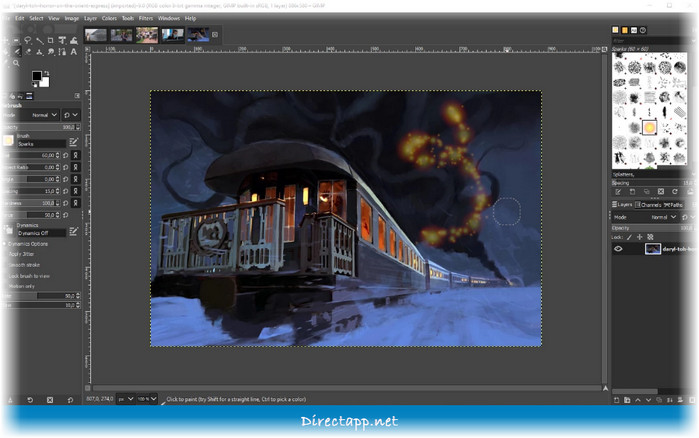Create a new layer group
The width and height of the screenshot is (699, 438).
point(627,400)
